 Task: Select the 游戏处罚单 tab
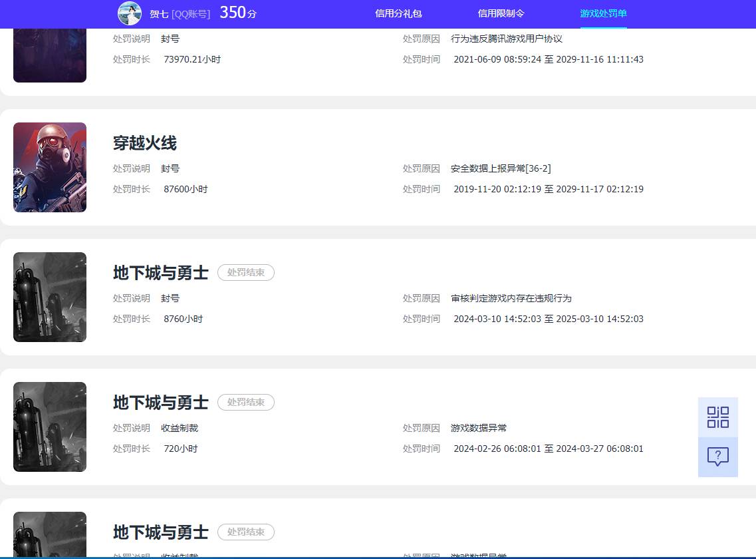click(602, 13)
